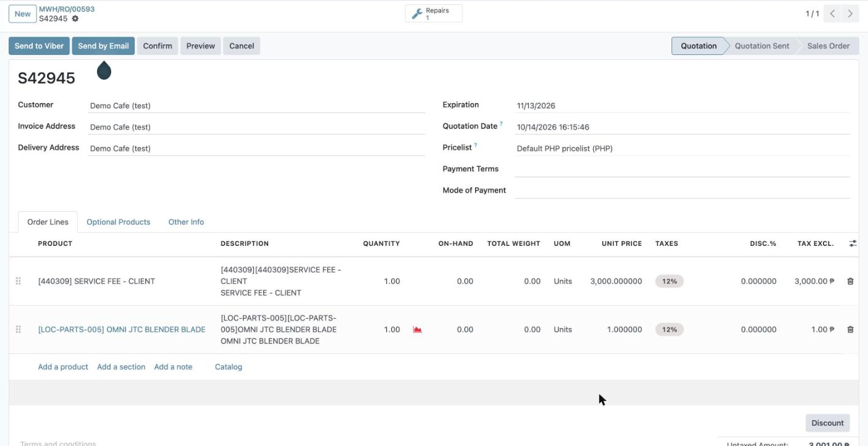
Task: Switch to the Other Info tab
Action: click(186, 222)
